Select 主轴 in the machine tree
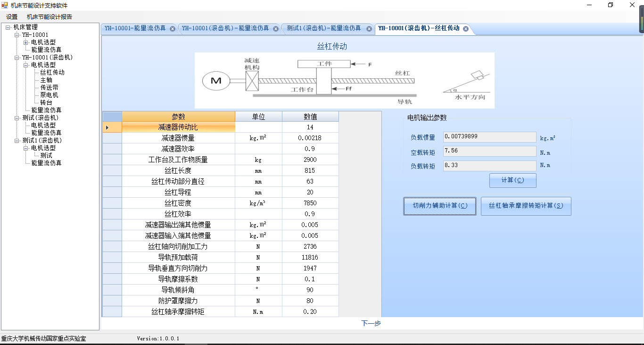Viewport: 644px width, 345px height. click(46, 80)
